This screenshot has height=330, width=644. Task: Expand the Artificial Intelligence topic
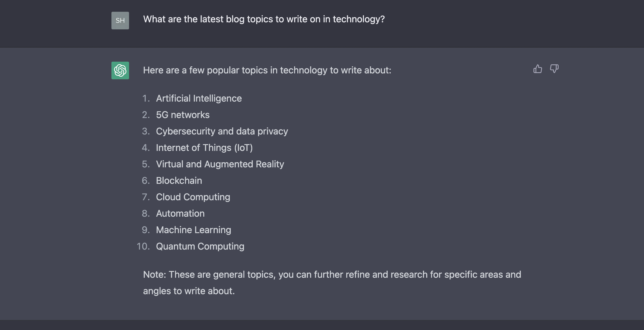199,98
